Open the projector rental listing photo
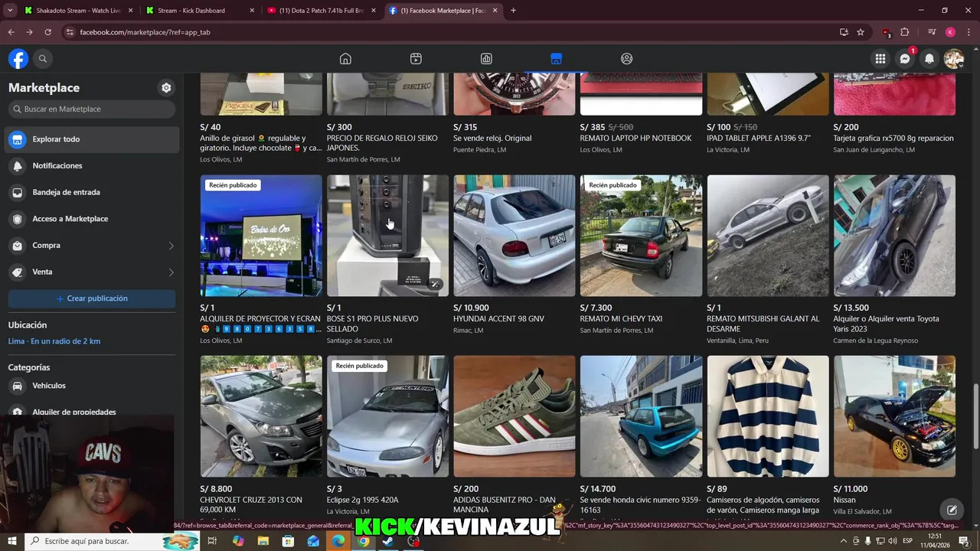Screen dimensions: 980x551 point(261,236)
